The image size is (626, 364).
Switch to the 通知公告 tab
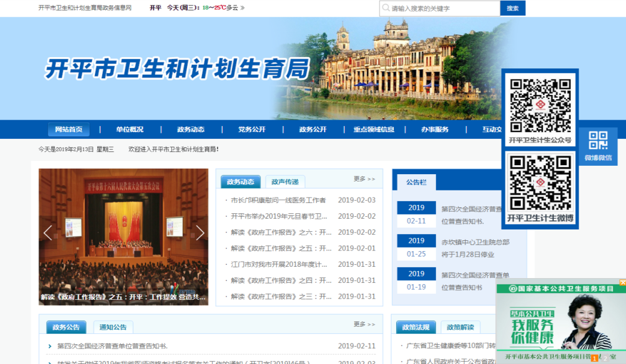point(113,327)
